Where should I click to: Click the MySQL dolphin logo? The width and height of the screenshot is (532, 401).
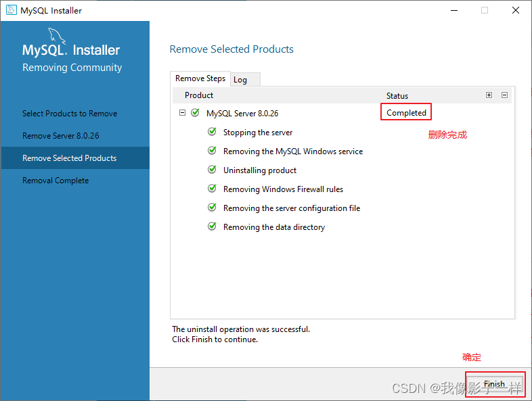point(57,36)
